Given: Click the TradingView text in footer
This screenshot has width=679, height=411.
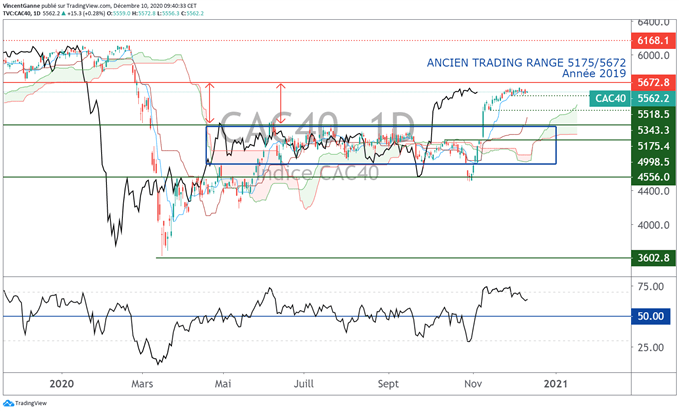Looking at the screenshot, I should [x=31, y=403].
